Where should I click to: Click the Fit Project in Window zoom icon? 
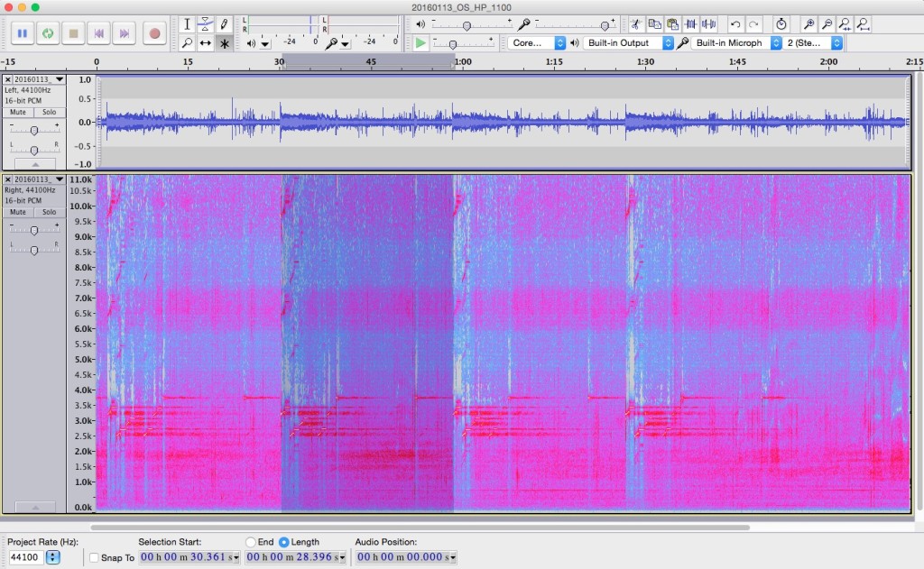point(862,23)
